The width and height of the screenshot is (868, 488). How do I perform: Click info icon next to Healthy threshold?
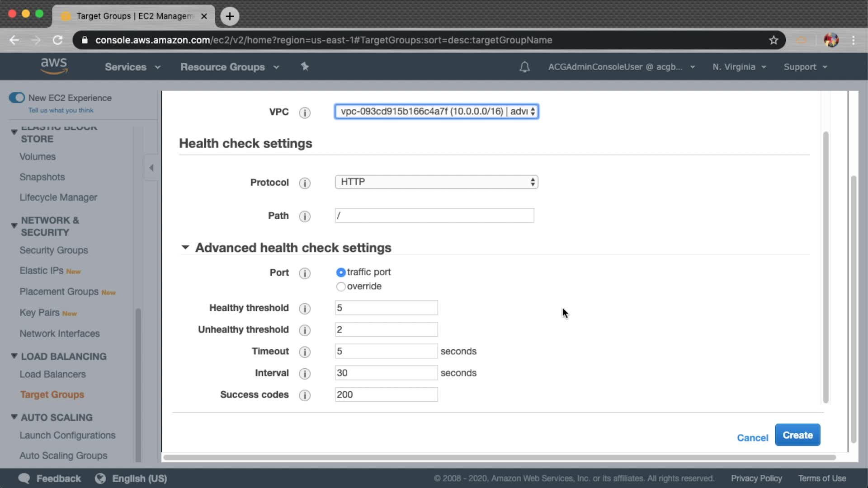(305, 309)
